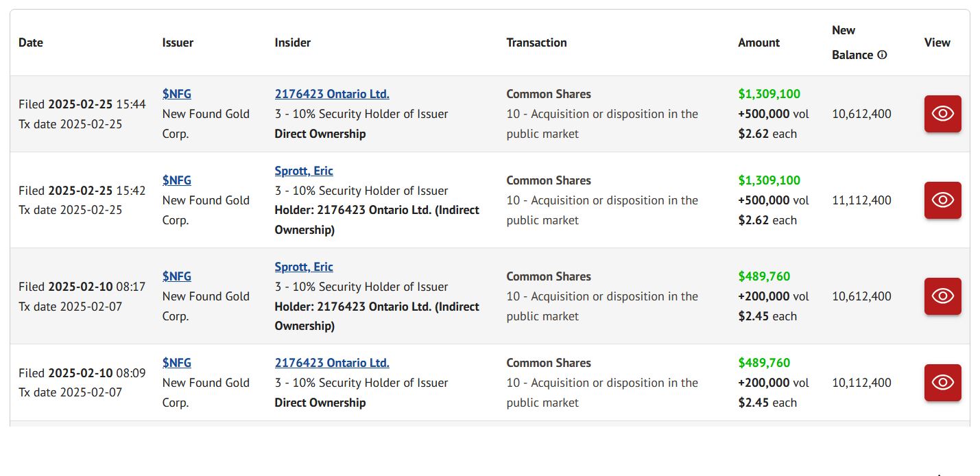Open Sprott, Eric insider link filed at 08:17
The width and height of the screenshot is (980, 476).
[304, 267]
